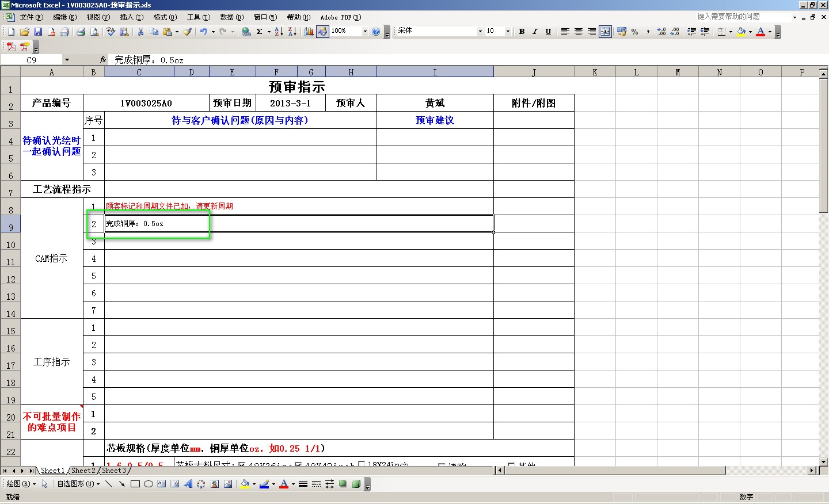Click the red Font Color A in formatting toolbar
Image resolution: width=829 pixels, height=504 pixels.
coord(761,32)
